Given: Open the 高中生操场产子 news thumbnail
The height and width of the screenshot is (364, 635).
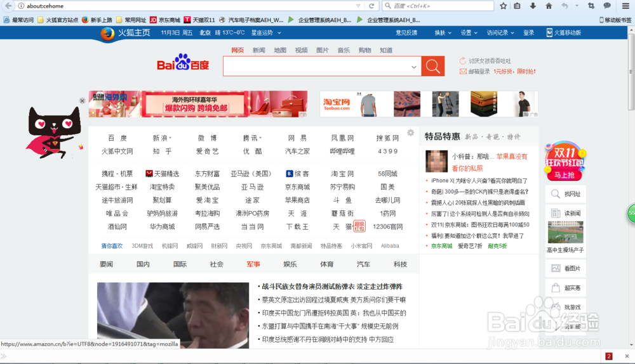Looking at the screenshot, I should click(x=565, y=233).
